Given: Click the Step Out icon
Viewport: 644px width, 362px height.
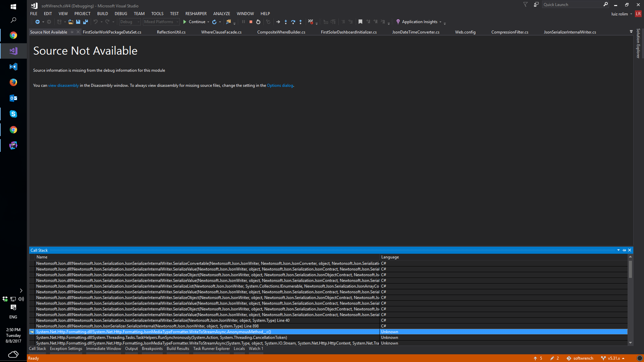Looking at the screenshot, I should point(301,22).
